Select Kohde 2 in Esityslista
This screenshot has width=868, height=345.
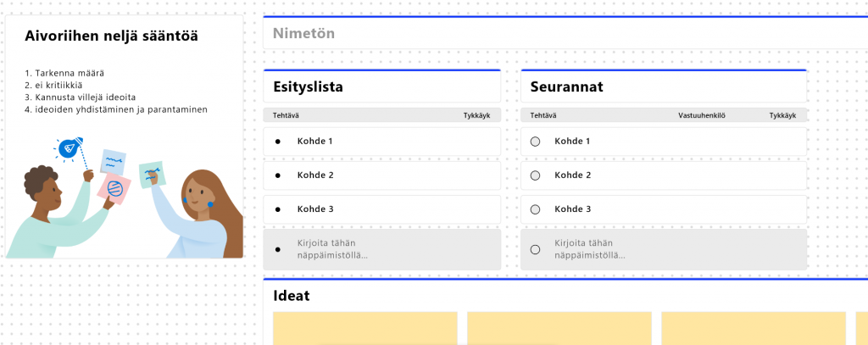[314, 175]
